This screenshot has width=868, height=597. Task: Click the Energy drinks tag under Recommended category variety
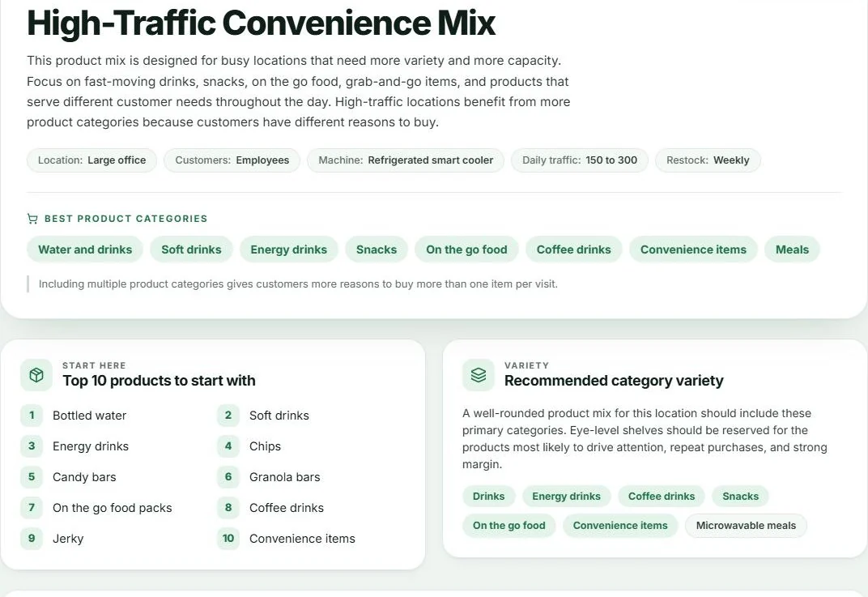566,497
